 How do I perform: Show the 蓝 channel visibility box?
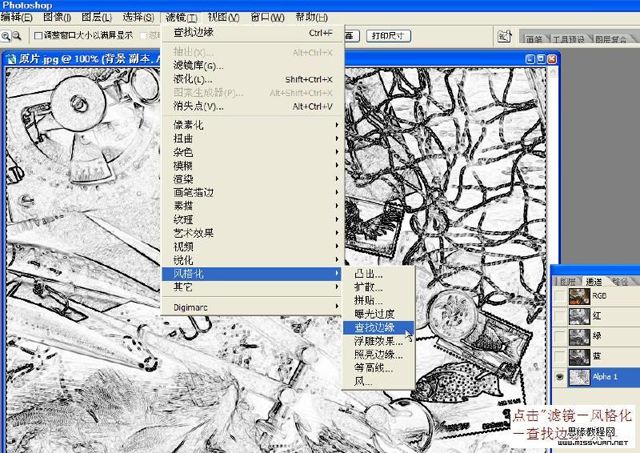[560, 356]
